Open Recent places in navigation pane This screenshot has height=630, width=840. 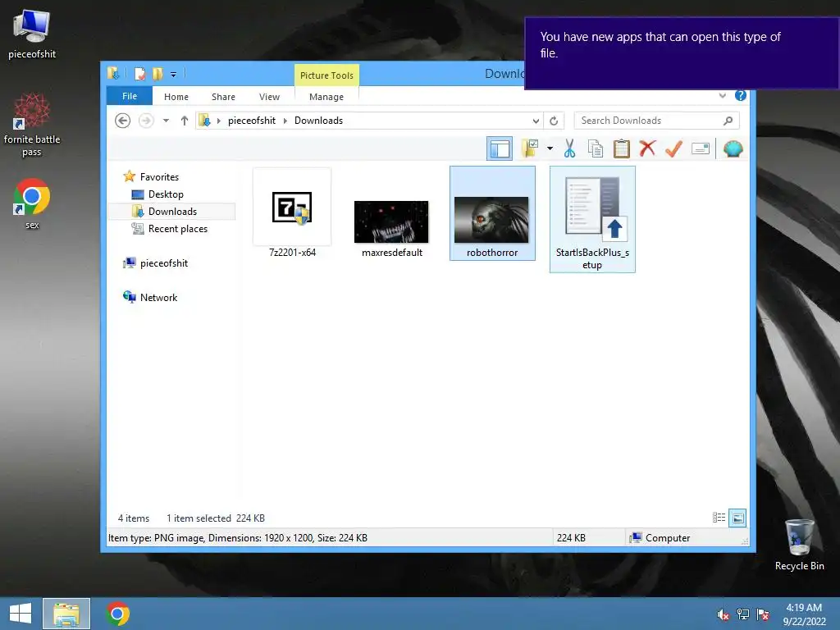click(x=177, y=229)
